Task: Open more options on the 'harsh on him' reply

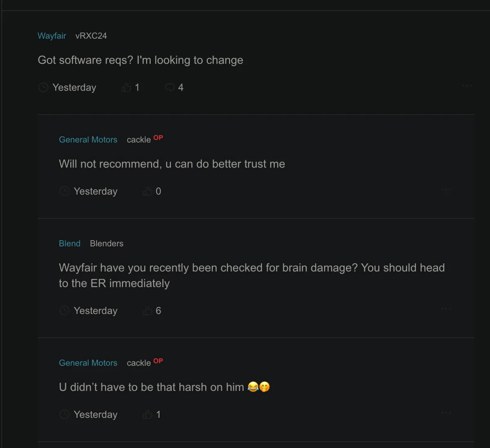Action: point(446,413)
